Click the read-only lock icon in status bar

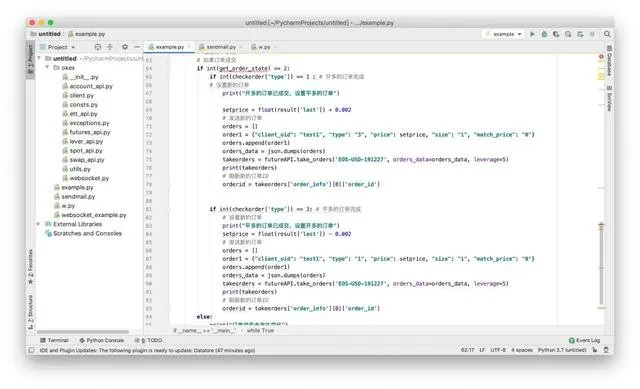click(595, 350)
